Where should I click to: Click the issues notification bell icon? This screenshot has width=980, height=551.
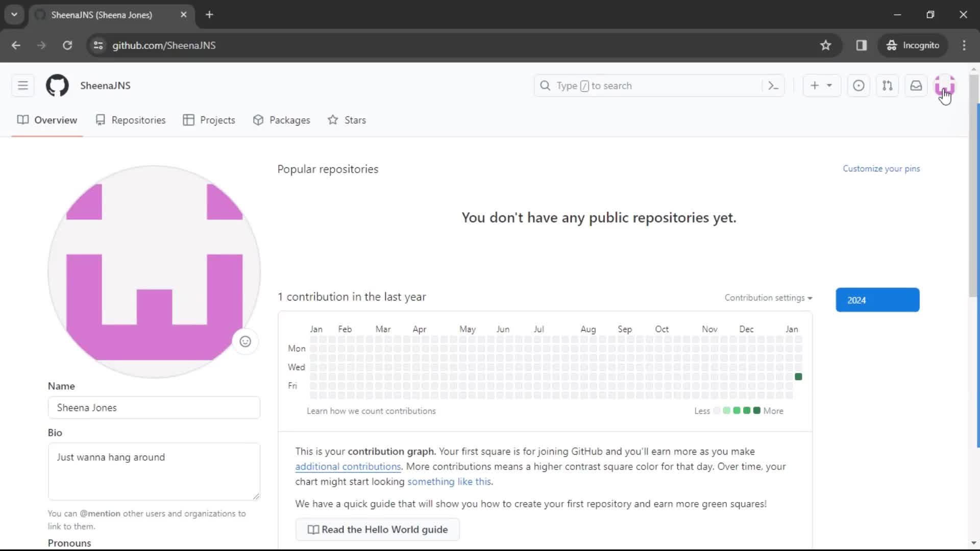(859, 85)
